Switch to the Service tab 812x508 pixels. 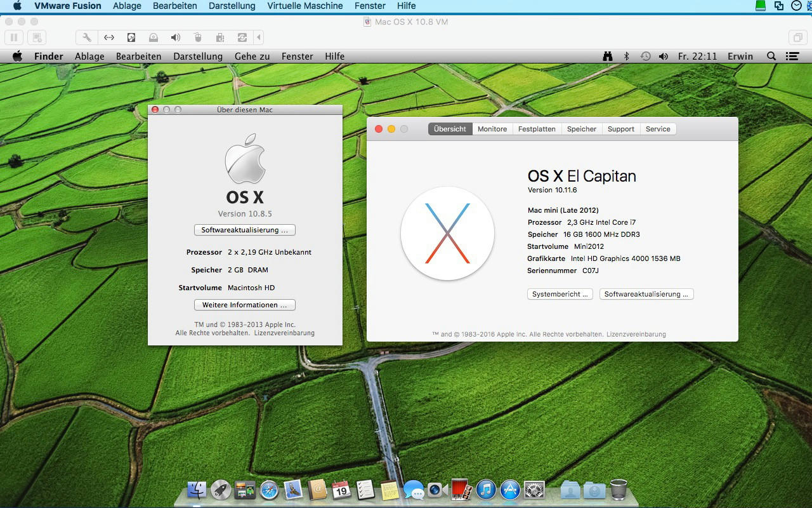tap(658, 129)
